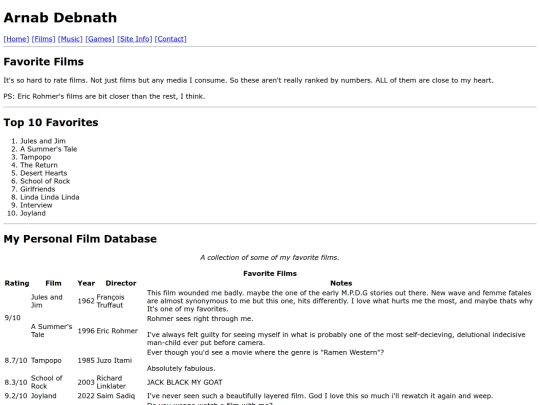This screenshot has width=540, height=405.
Task: Click director 'Juzo Itami' cell
Action: tap(114, 360)
